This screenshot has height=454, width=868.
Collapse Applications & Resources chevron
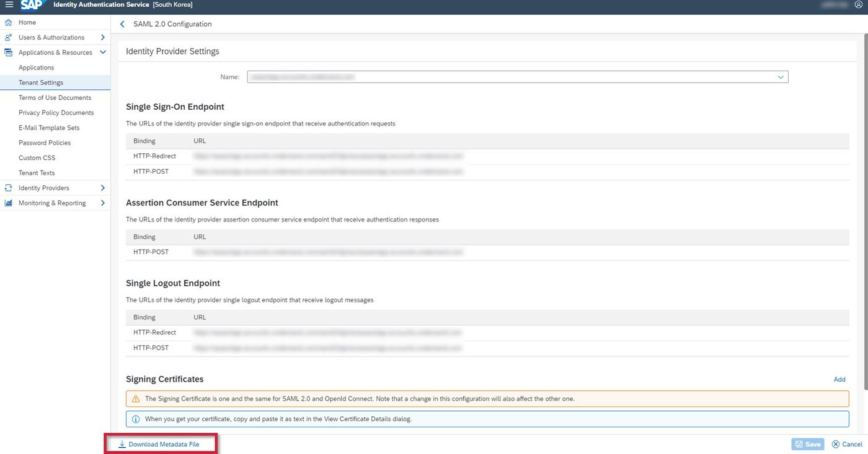point(103,53)
